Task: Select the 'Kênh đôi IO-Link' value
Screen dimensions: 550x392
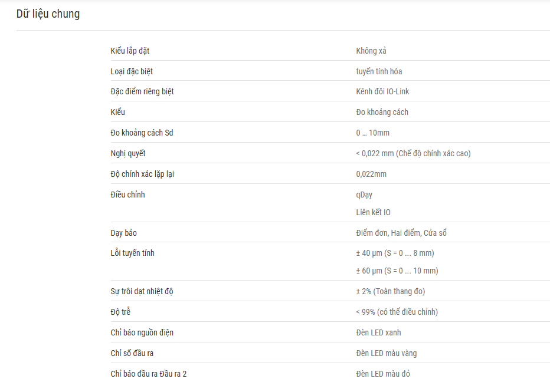Action: pyautogui.click(x=382, y=91)
